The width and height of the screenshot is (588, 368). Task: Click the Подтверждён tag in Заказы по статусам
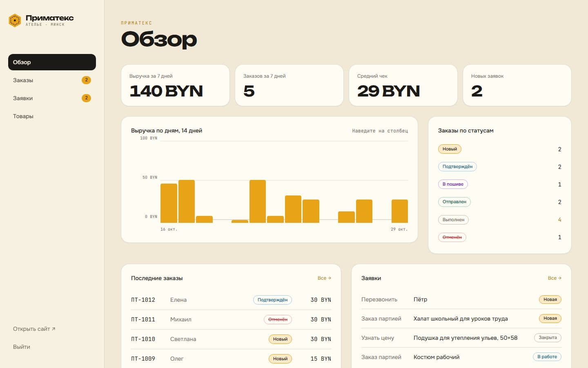click(x=457, y=167)
